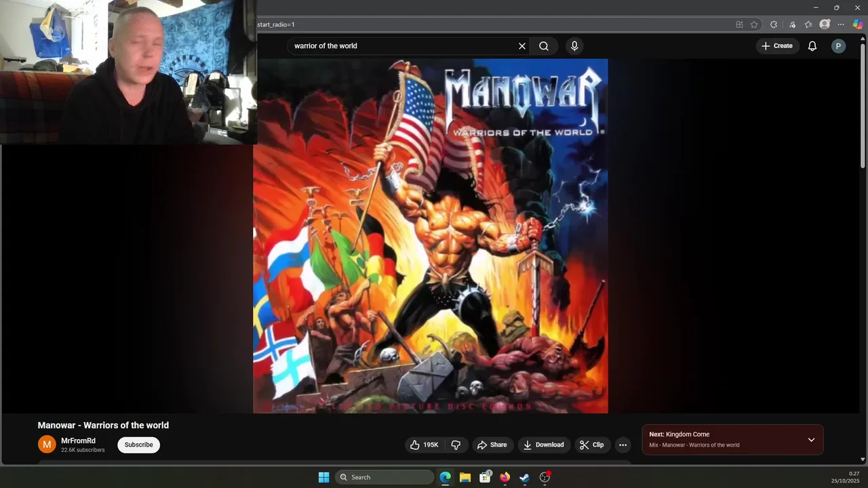Click the taskbar clock and date
Image resolution: width=868 pixels, height=488 pixels.
[845, 477]
